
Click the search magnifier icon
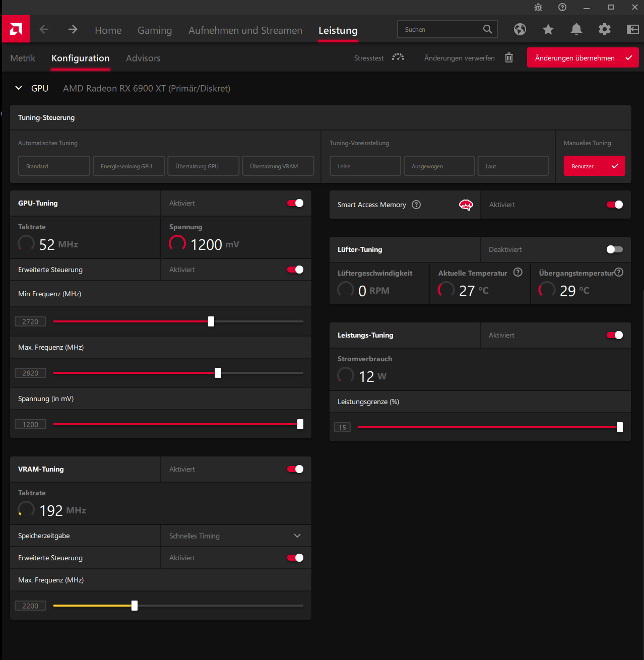[x=487, y=29]
